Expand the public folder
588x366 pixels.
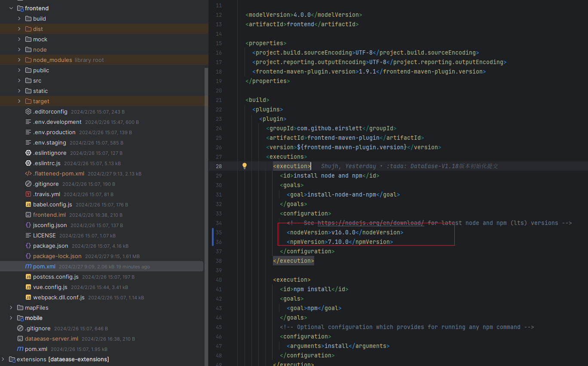[19, 70]
